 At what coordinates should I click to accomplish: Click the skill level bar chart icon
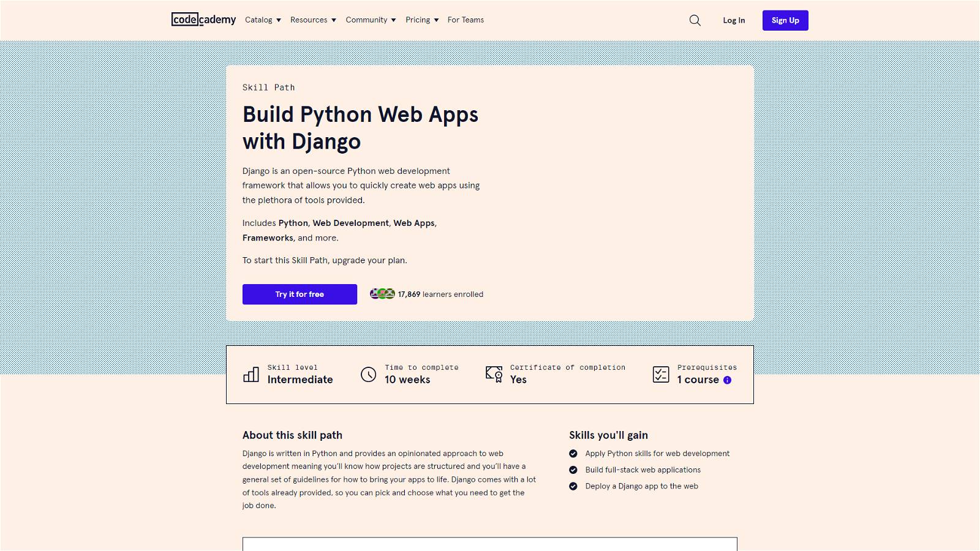251,375
